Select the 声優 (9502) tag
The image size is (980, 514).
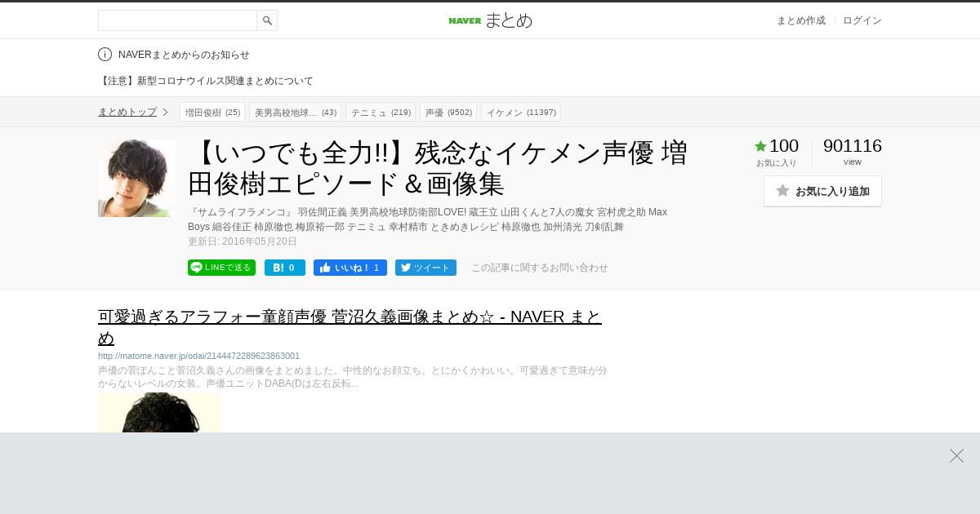click(x=448, y=112)
